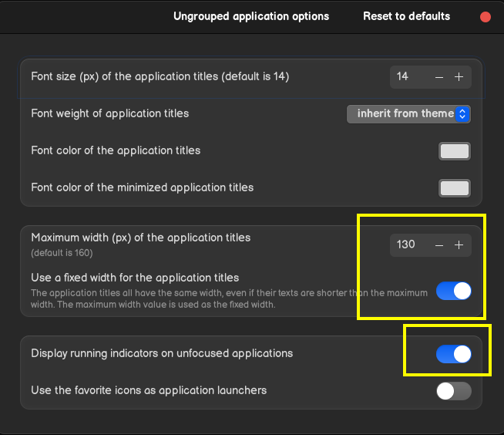The width and height of the screenshot is (504, 435).
Task: Click Reset to defaults
Action: pyautogui.click(x=406, y=16)
